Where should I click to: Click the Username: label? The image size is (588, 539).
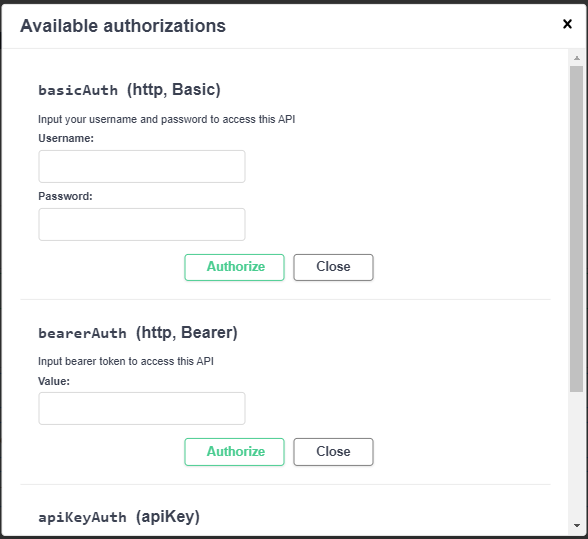(66, 138)
